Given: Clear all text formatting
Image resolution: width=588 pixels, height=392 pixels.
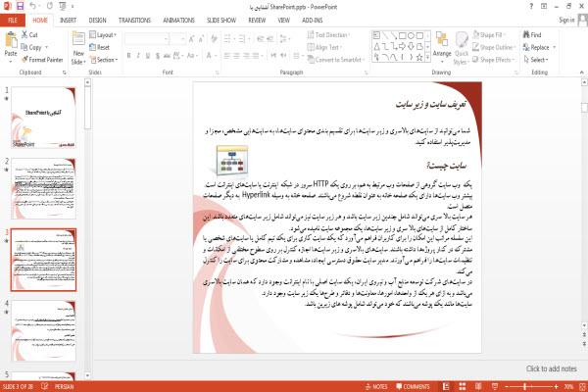Looking at the screenshot, I should click(214, 38).
